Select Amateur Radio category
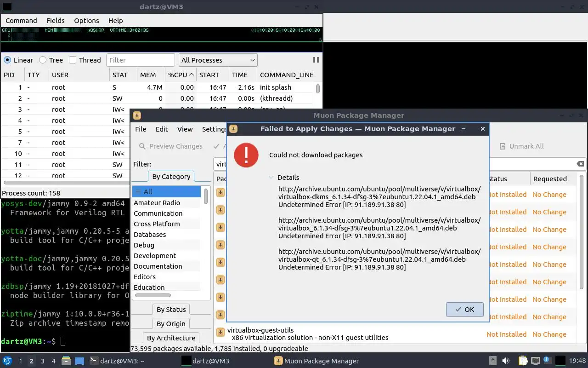Image resolution: width=588 pixels, height=368 pixels. point(166,203)
